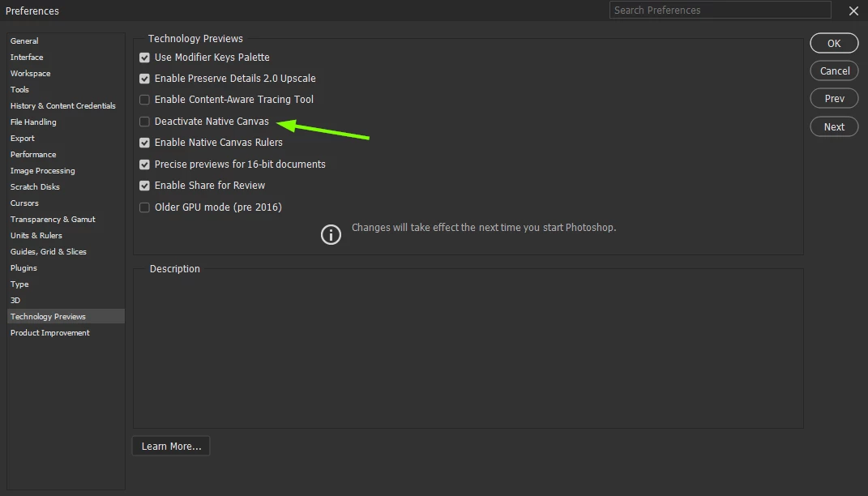
Task: Open 3D preferences section
Action: (66, 300)
